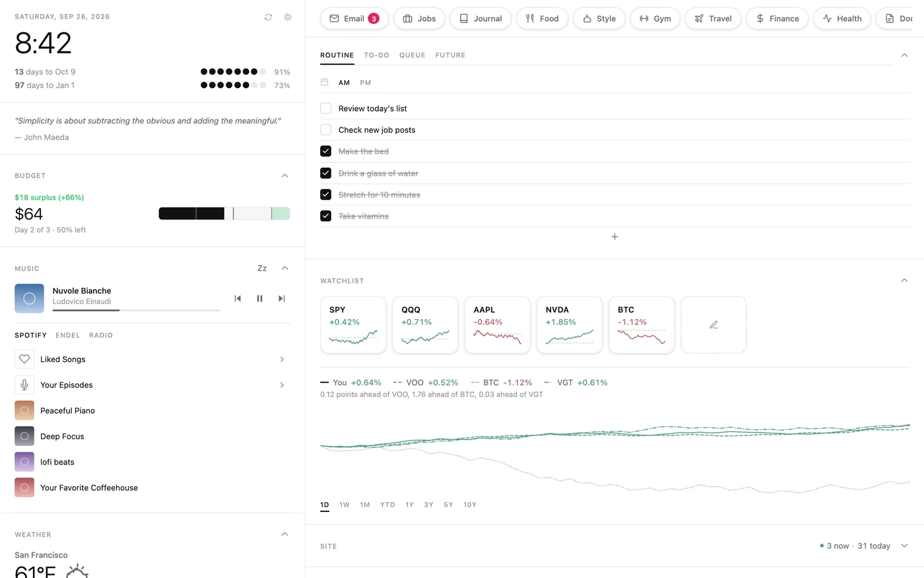The width and height of the screenshot is (924, 578).
Task: Open the Travel shortcut button
Action: [x=713, y=18]
